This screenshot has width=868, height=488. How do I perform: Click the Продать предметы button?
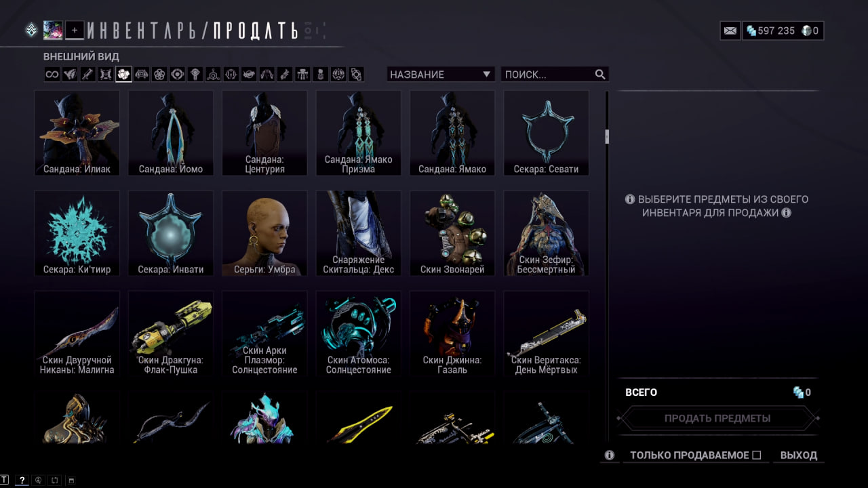pos(717,418)
